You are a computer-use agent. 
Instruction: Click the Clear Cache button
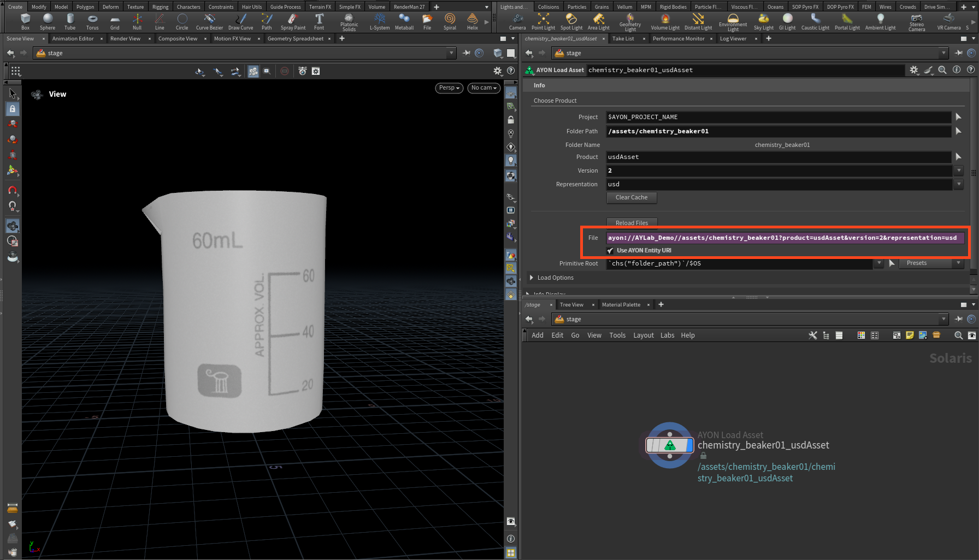point(632,198)
